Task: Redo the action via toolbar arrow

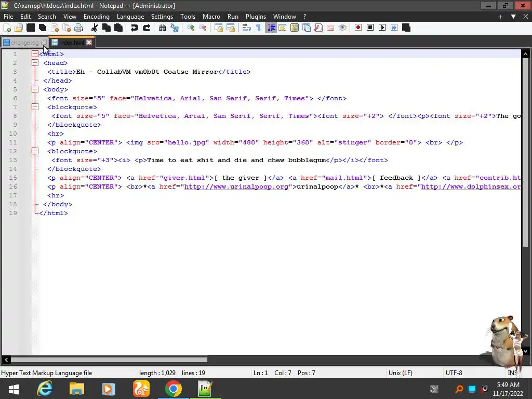Action: click(x=147, y=28)
